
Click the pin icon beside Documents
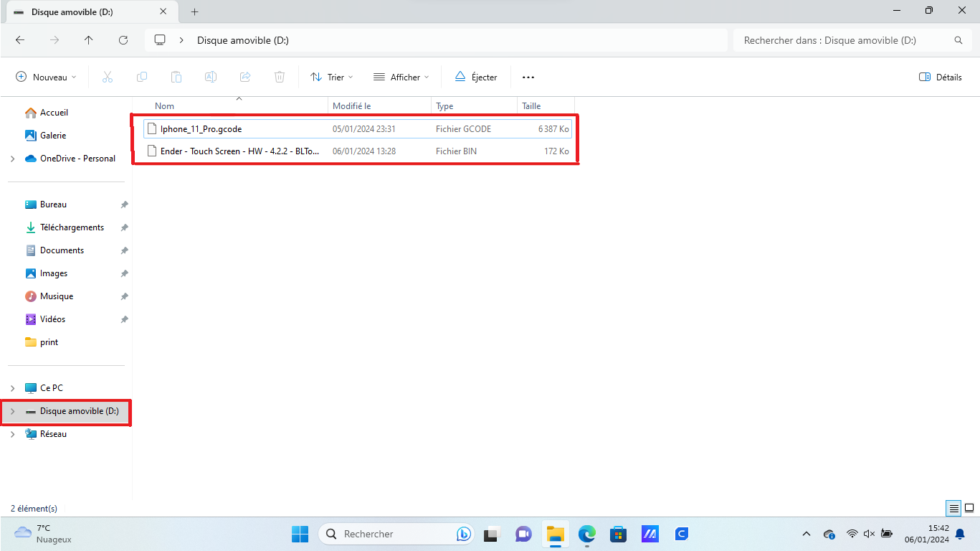(124, 250)
